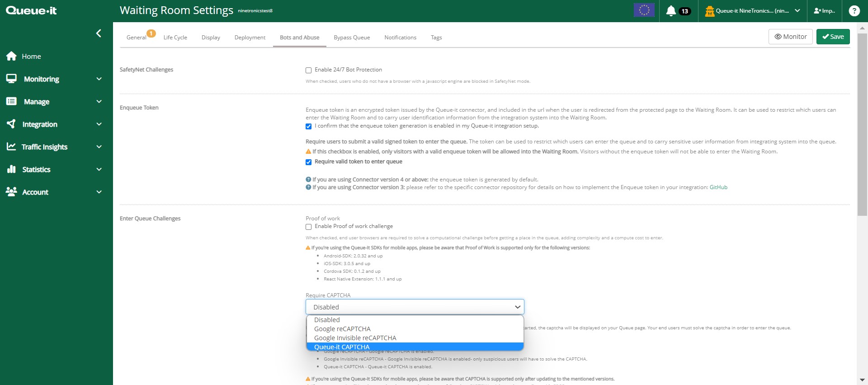
Task: Switch to the Deployment tab
Action: point(250,38)
